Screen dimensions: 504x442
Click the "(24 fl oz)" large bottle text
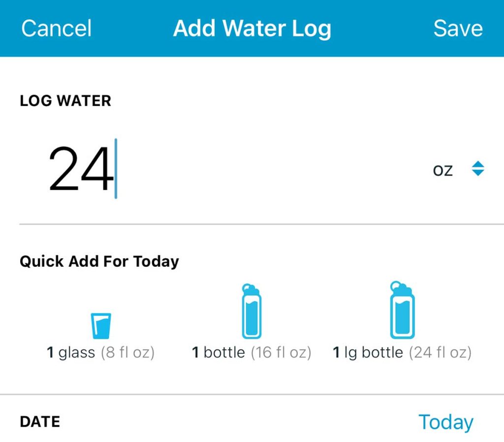click(440, 353)
